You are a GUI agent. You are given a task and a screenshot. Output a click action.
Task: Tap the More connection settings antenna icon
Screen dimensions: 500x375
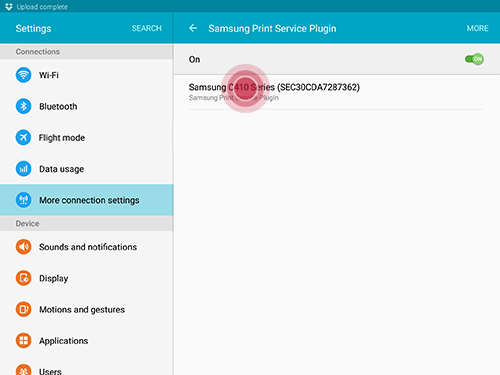[23, 200]
